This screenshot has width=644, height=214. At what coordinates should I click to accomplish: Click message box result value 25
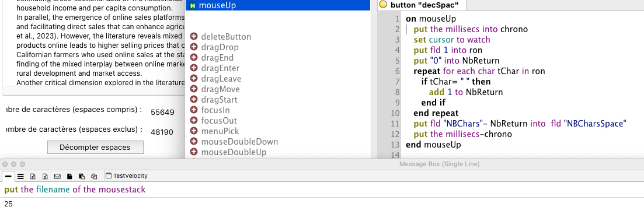8,204
